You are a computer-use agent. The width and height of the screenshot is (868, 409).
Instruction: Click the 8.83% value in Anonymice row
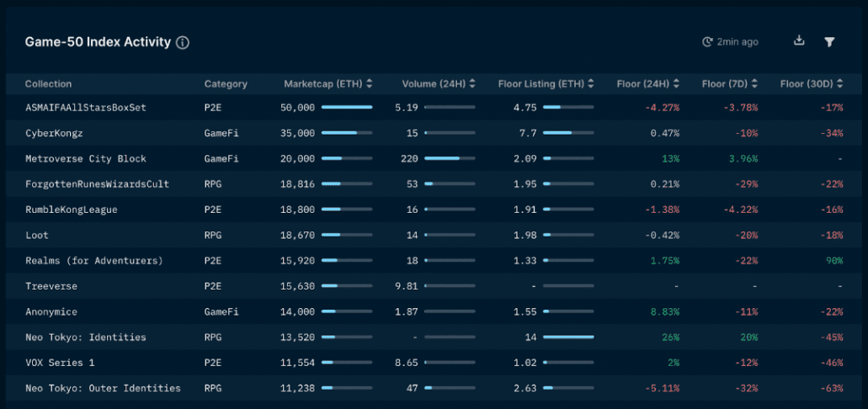click(665, 311)
